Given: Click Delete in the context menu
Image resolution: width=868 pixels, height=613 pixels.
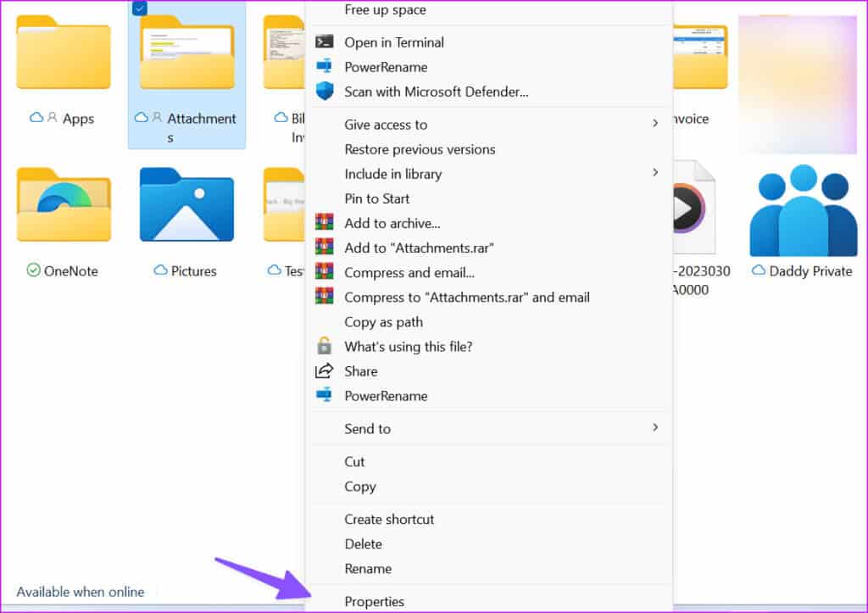Looking at the screenshot, I should pyautogui.click(x=363, y=544).
